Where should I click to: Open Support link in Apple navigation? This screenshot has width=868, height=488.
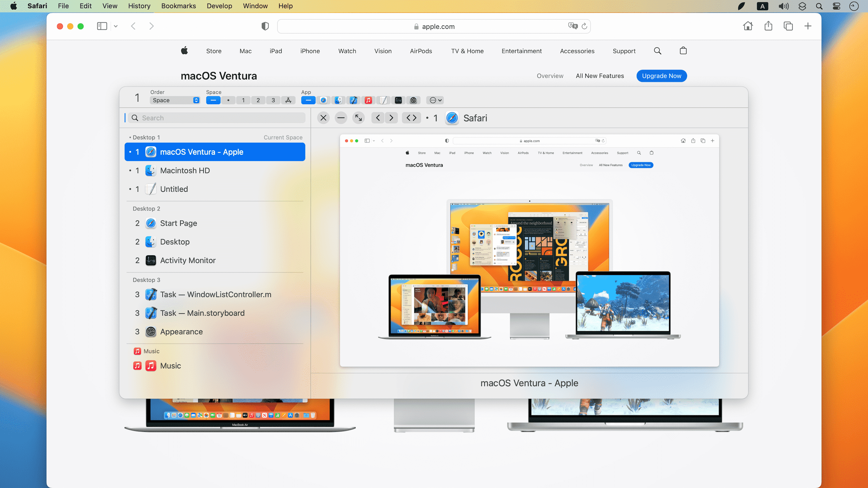click(x=624, y=51)
